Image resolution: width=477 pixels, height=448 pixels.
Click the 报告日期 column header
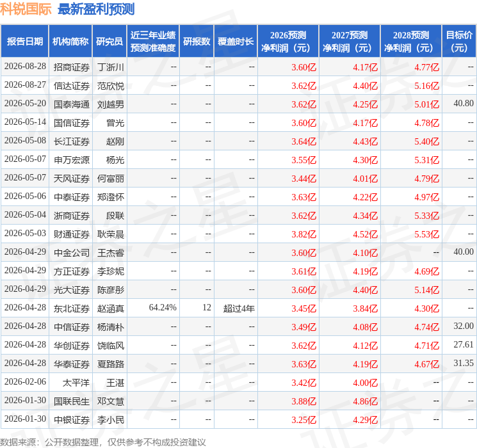click(24, 42)
